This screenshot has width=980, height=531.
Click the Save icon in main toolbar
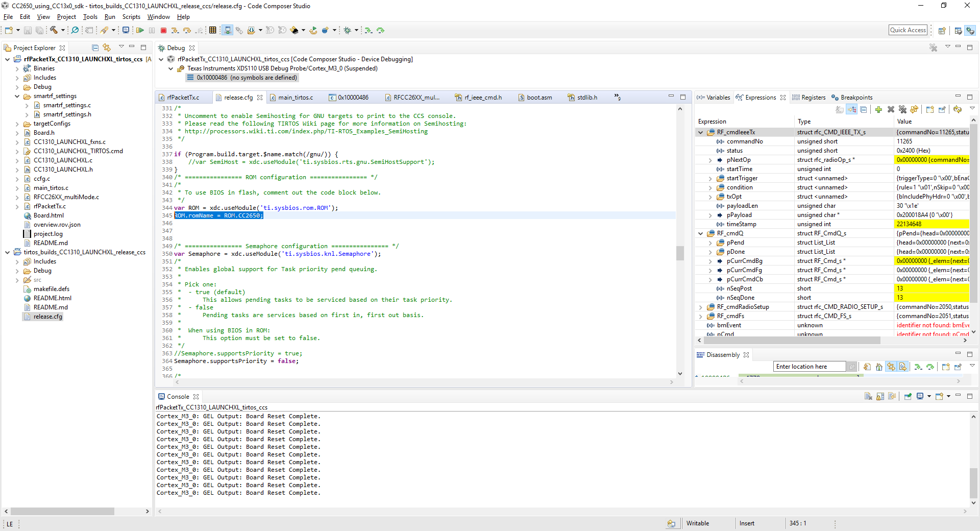click(x=28, y=31)
